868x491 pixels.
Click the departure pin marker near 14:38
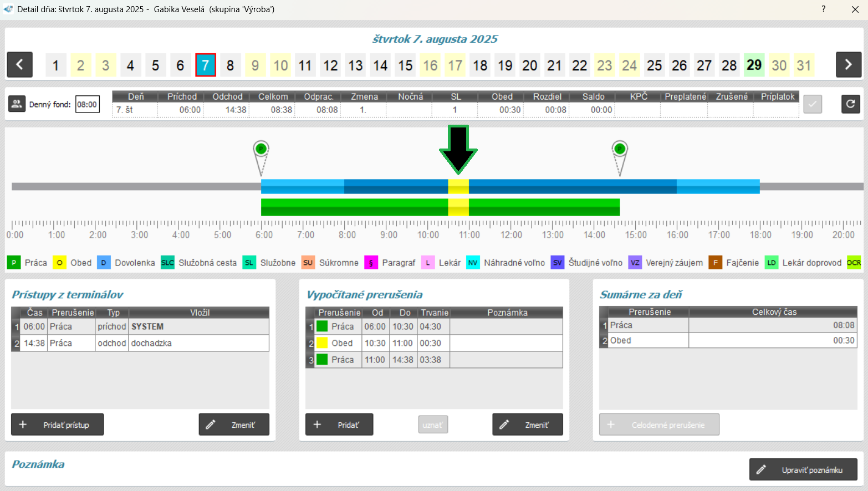620,149
